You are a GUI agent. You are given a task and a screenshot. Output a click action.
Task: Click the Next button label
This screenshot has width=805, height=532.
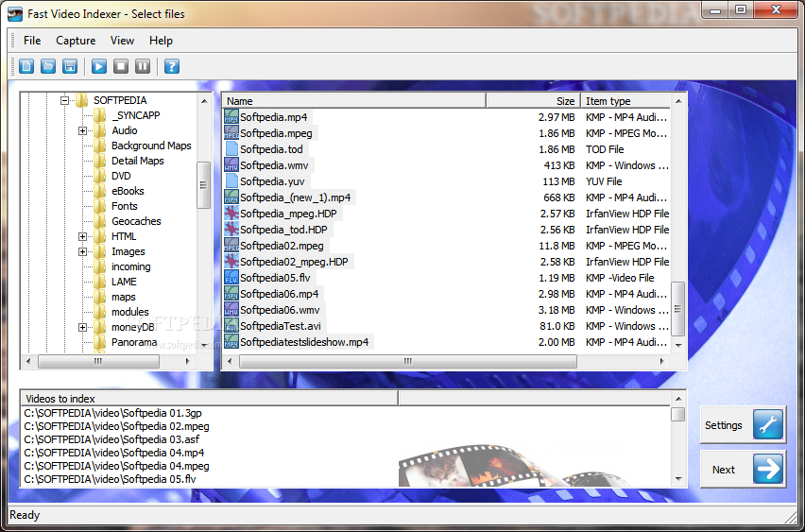coord(724,470)
